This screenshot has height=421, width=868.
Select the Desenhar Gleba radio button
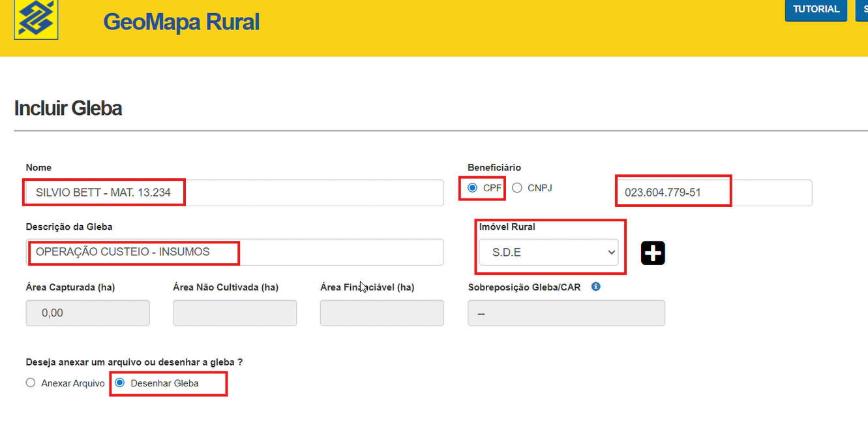[120, 383]
